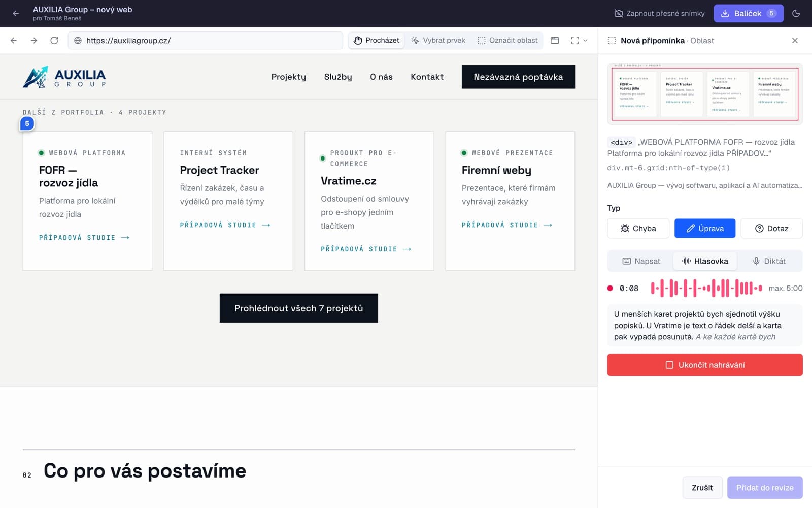The image size is (812, 508).
Task: Toggle dark mode moon icon
Action: tap(796, 14)
